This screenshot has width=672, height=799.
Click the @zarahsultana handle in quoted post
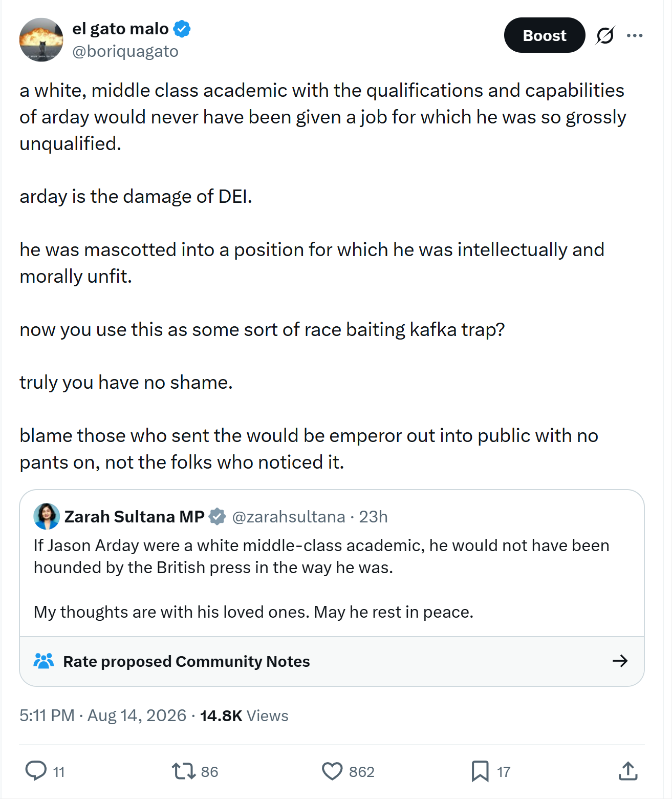pyautogui.click(x=289, y=517)
